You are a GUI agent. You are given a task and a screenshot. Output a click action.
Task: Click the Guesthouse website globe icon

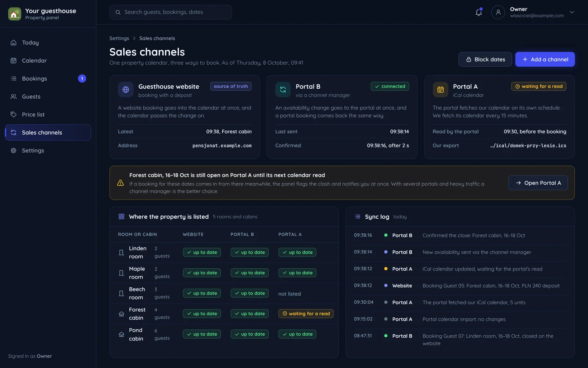(x=126, y=89)
